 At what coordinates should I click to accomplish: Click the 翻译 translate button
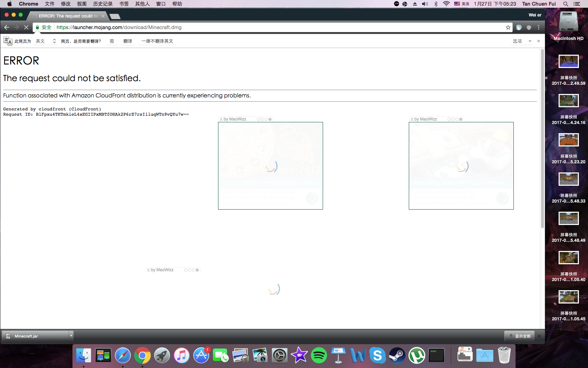(x=128, y=41)
